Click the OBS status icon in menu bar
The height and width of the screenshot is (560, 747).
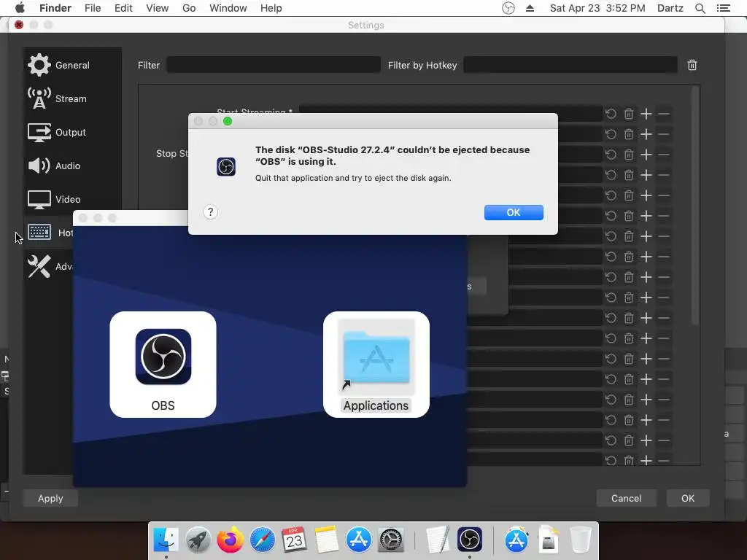click(508, 8)
